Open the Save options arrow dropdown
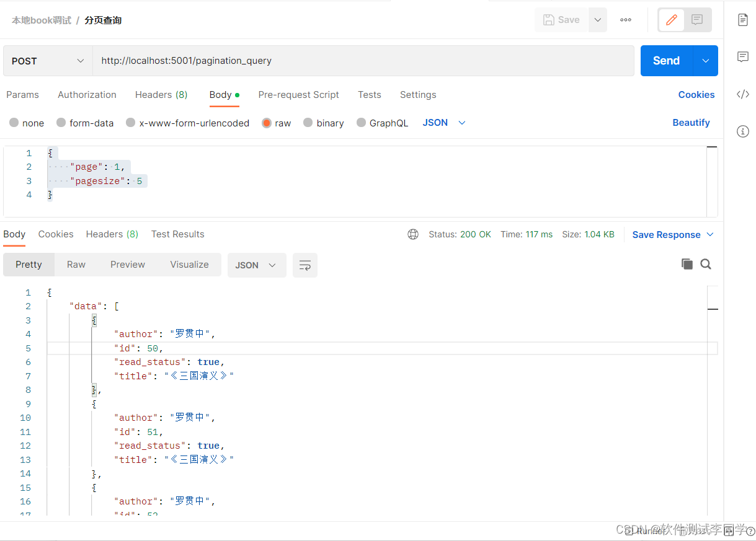Screen dimensions: 756x541 pos(598,20)
